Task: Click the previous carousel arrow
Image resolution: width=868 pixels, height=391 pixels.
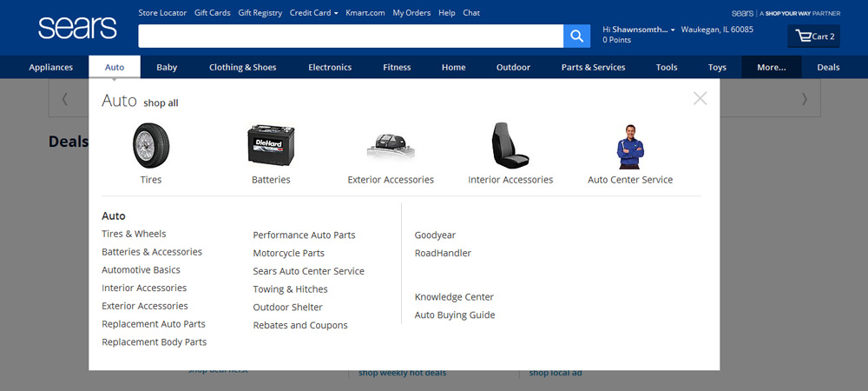Action: (x=65, y=98)
